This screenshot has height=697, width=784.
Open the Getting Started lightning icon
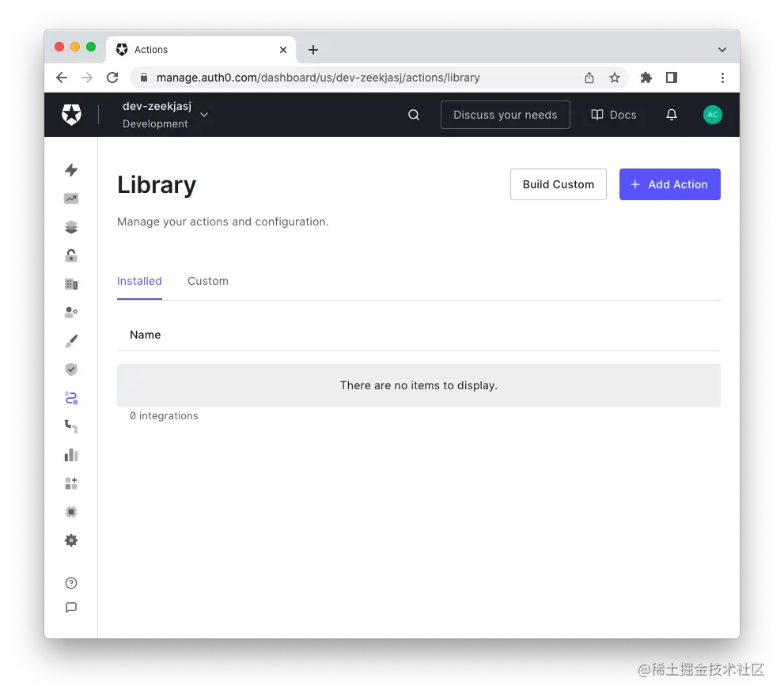[x=70, y=170]
